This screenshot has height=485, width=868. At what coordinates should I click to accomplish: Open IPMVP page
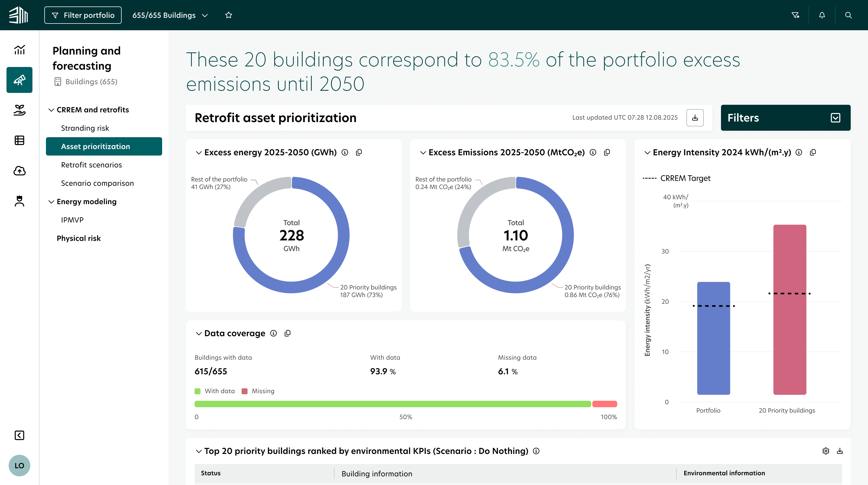(x=72, y=220)
